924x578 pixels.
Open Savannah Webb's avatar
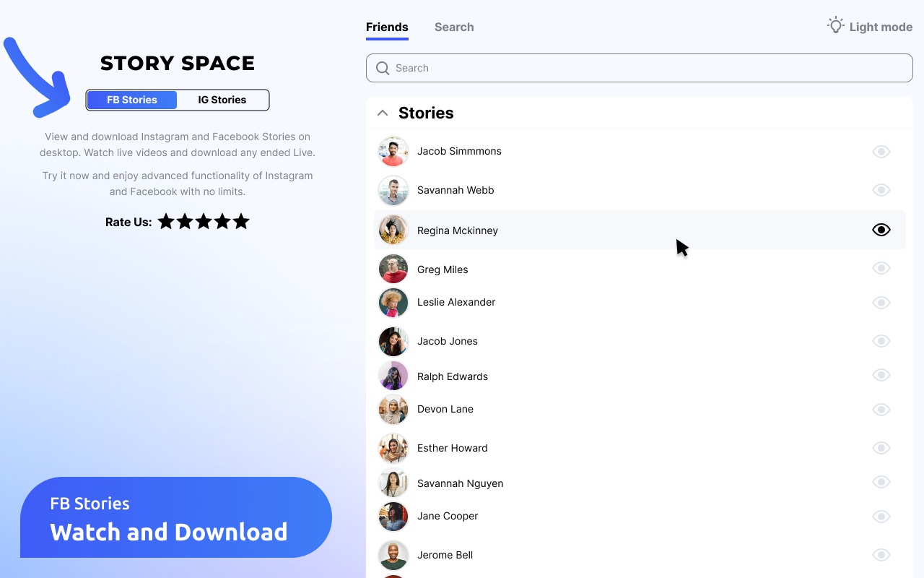tap(393, 191)
